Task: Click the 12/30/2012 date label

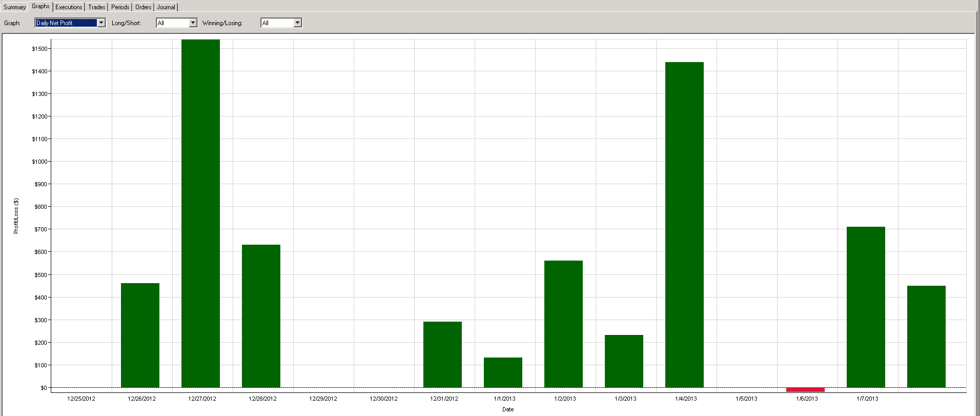Action: coord(383,399)
